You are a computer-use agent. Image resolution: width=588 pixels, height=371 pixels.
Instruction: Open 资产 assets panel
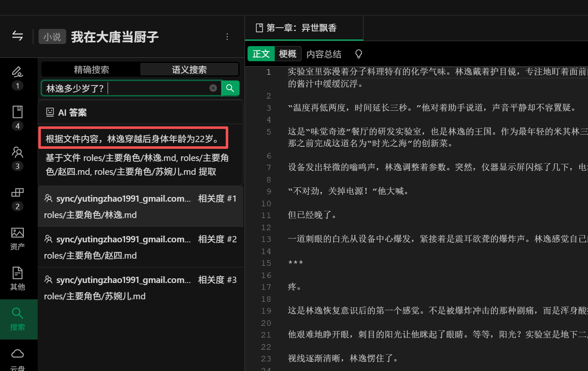[17, 238]
